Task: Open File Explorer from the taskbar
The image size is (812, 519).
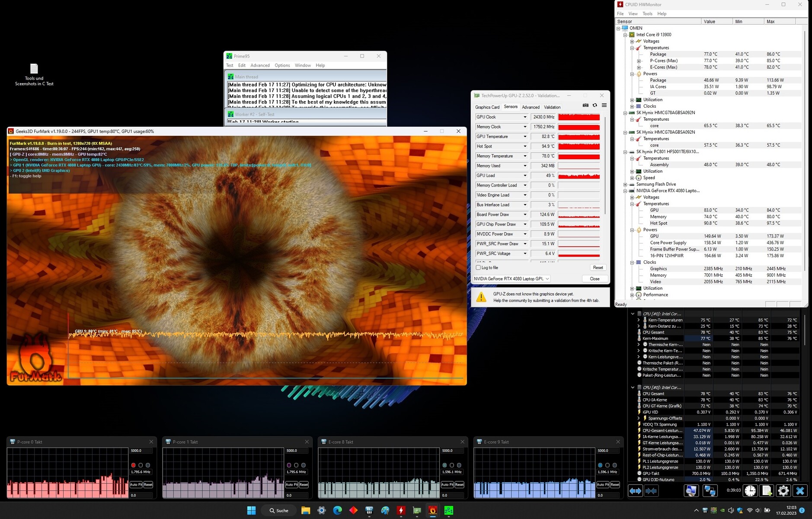Action: pos(306,510)
